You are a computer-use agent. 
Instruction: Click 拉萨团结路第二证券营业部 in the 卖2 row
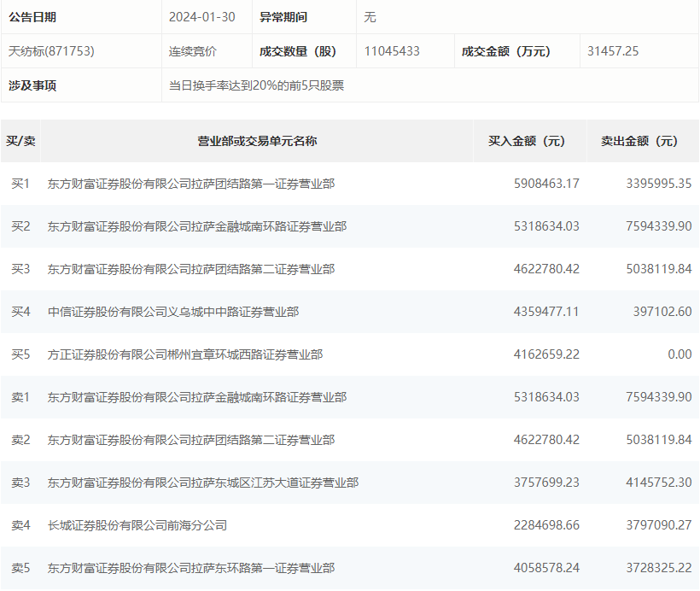pos(191,440)
